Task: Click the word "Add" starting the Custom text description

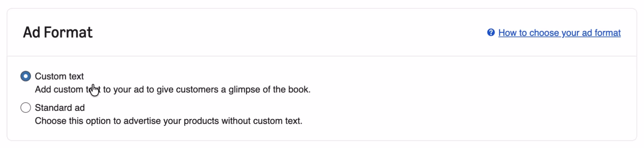Action: (x=43, y=89)
